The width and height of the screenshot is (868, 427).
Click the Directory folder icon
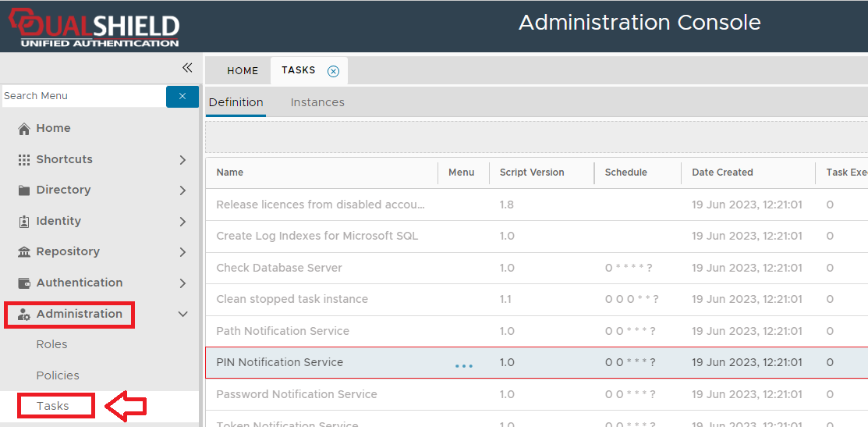click(x=24, y=190)
